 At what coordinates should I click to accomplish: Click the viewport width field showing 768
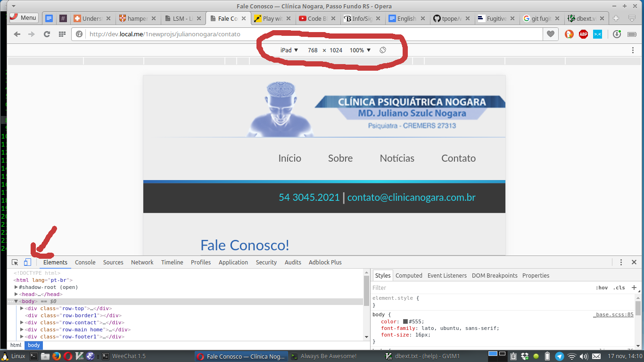click(313, 50)
